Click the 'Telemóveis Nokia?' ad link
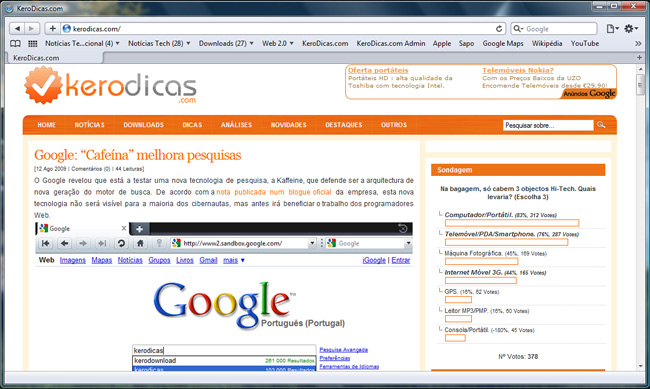The width and height of the screenshot is (650, 389). 518,70
